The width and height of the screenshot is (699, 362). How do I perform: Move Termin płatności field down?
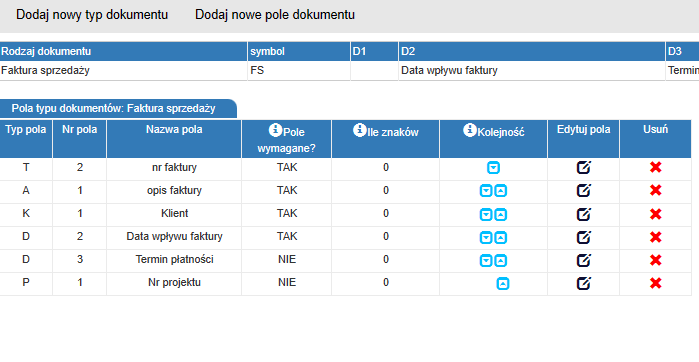[x=486, y=260]
